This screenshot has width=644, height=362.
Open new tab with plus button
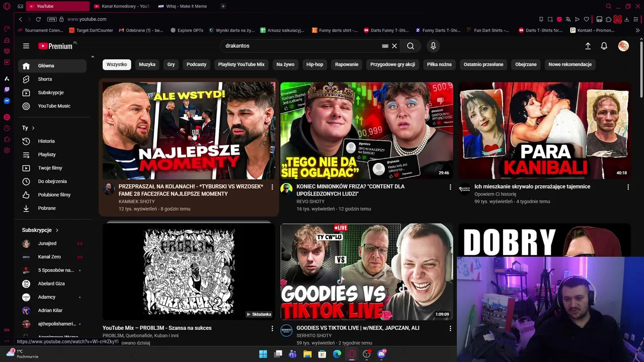click(223, 6)
